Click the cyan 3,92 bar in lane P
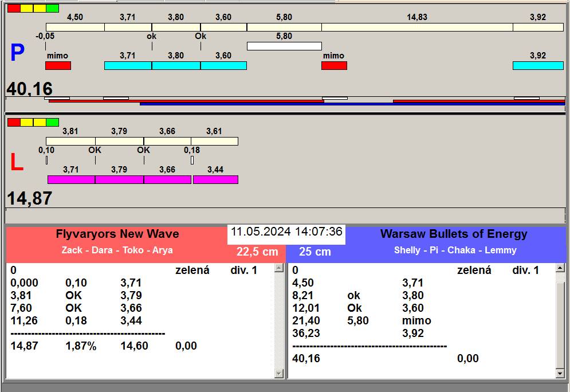Image resolution: width=570 pixels, height=392 pixels. [x=538, y=66]
